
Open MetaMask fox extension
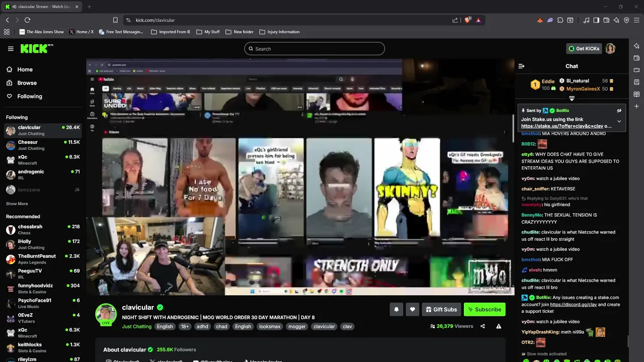540,20
